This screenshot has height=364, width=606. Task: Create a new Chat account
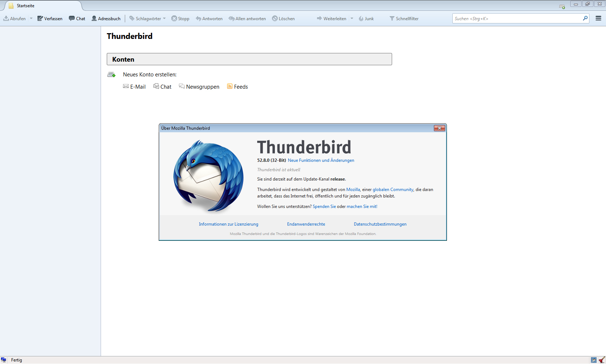point(162,87)
